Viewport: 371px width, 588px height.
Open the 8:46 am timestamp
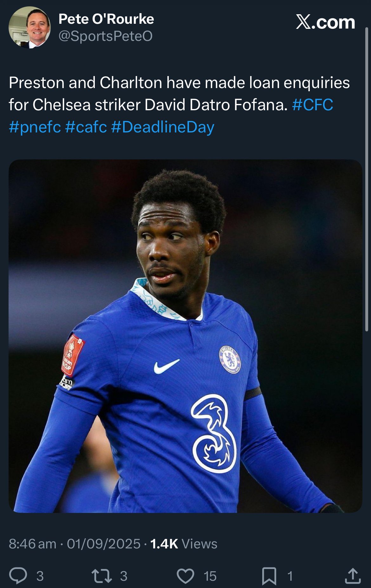point(33,544)
